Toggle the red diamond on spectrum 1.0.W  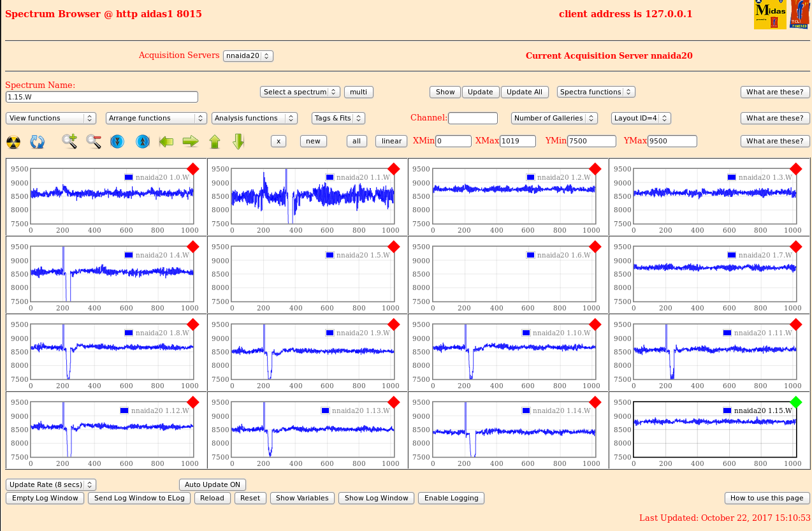193,169
